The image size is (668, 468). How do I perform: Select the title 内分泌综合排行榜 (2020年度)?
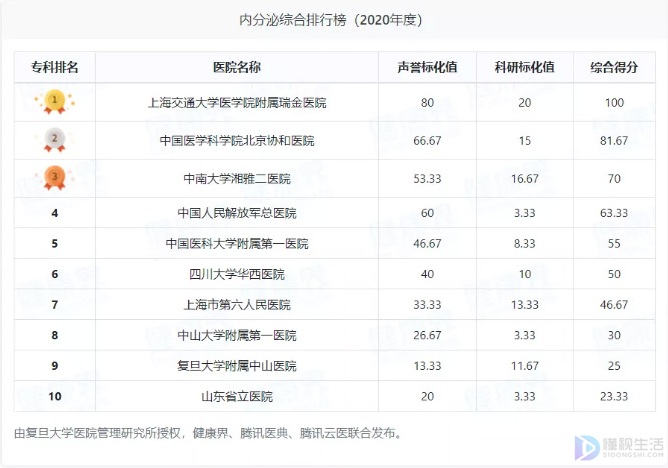(331, 20)
